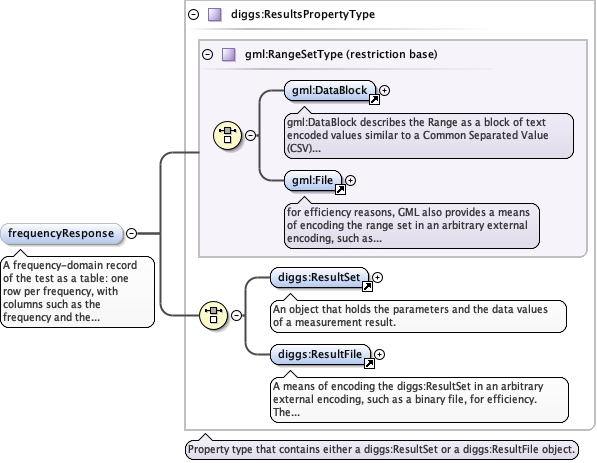This screenshot has width=597, height=463.
Task: Follow the reference arrow on diggs:ResultSet
Action: (367, 286)
